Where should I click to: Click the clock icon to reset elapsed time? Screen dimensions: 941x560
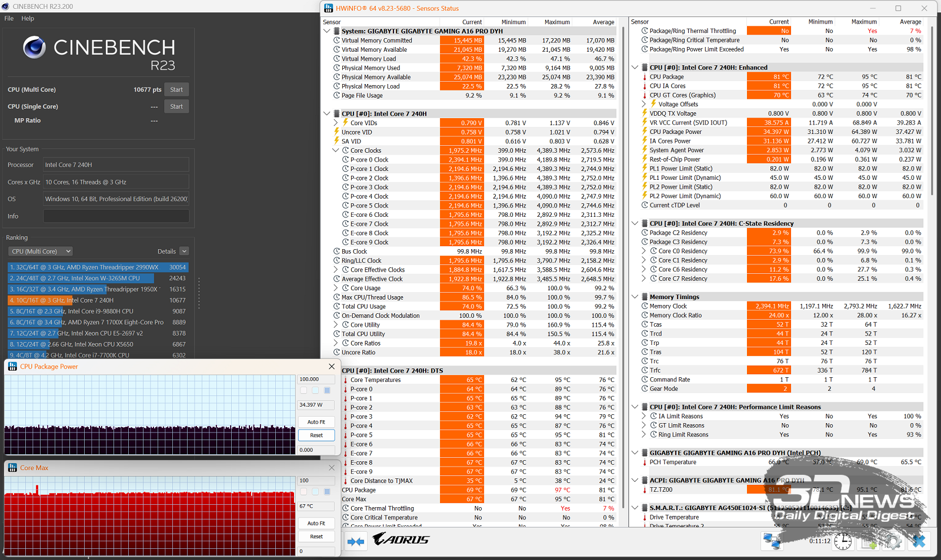tap(842, 541)
